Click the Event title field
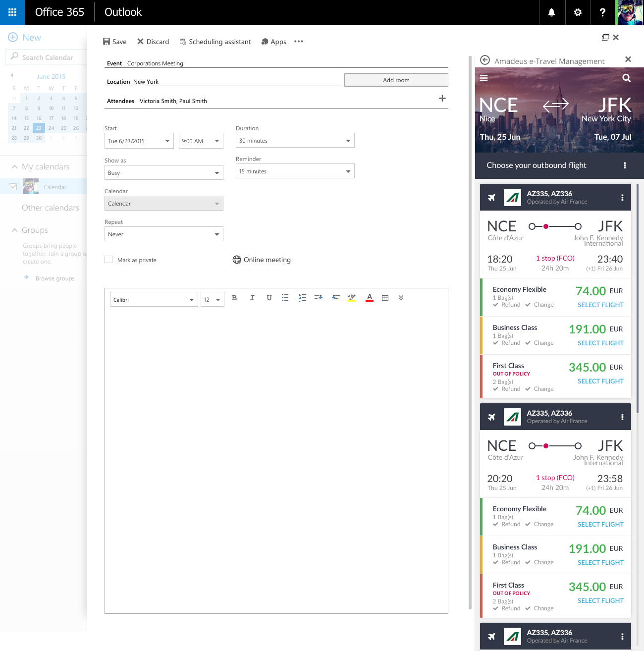The height and width of the screenshot is (651, 644). 276,63
